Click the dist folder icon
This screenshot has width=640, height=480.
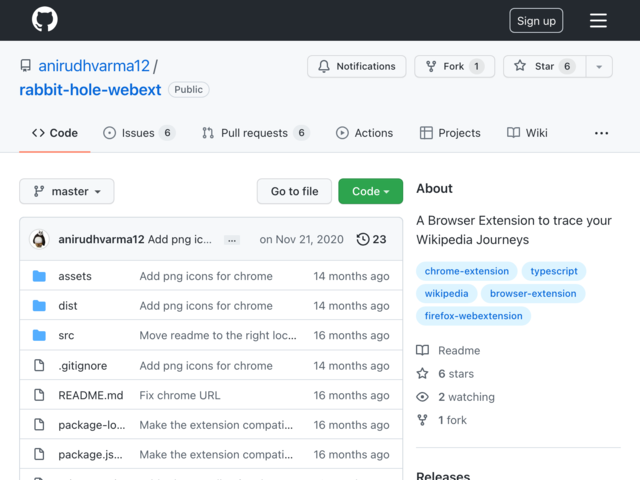point(39,306)
